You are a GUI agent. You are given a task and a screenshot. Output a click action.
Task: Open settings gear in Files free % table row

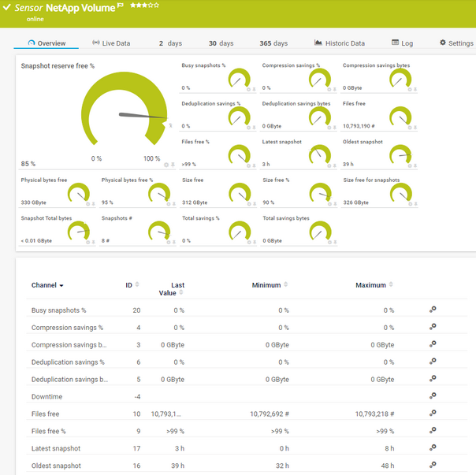pyautogui.click(x=433, y=430)
